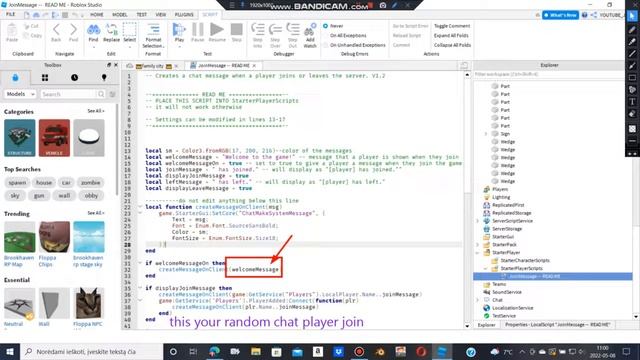Click Step Out debugger icon
640x360 pixels.
[x=293, y=35]
